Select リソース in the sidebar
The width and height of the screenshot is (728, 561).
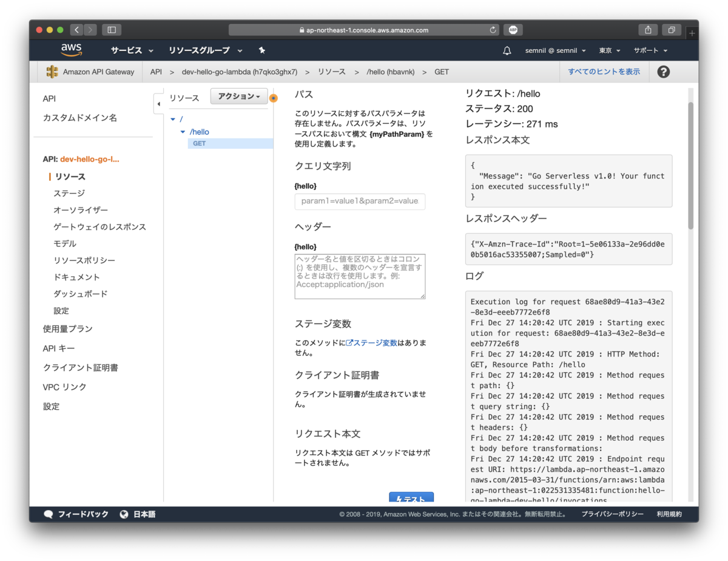coord(70,177)
